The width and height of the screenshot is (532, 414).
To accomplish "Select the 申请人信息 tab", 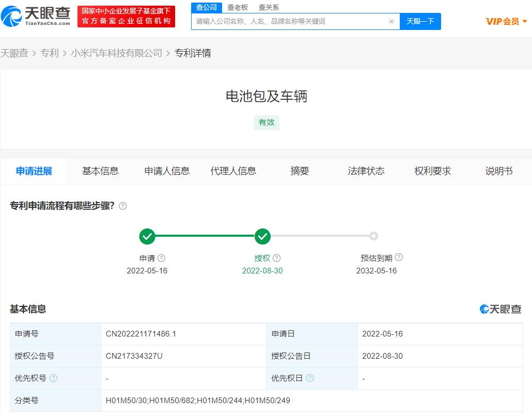I will coord(167,171).
